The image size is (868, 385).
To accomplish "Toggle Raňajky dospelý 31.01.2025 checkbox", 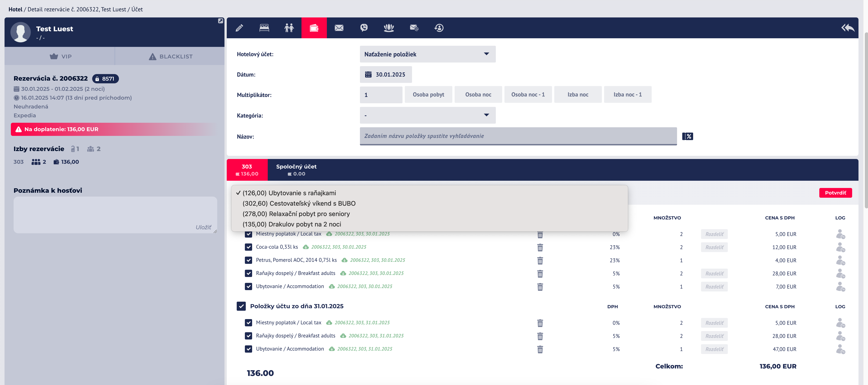I will 249,336.
